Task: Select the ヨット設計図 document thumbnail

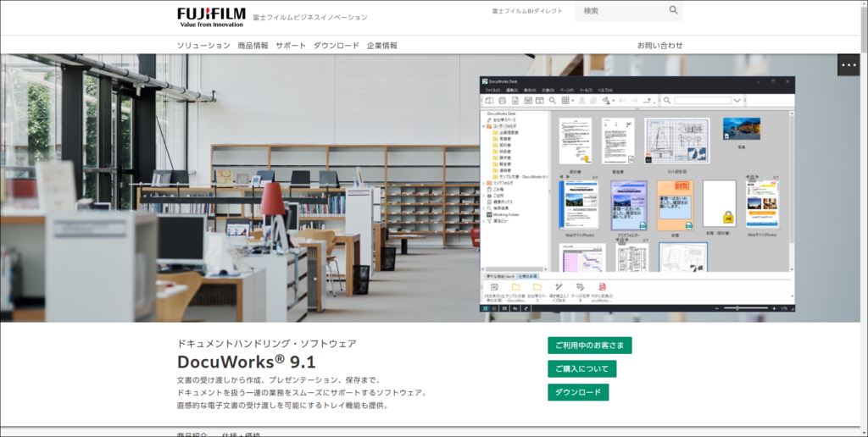Action: (x=677, y=141)
